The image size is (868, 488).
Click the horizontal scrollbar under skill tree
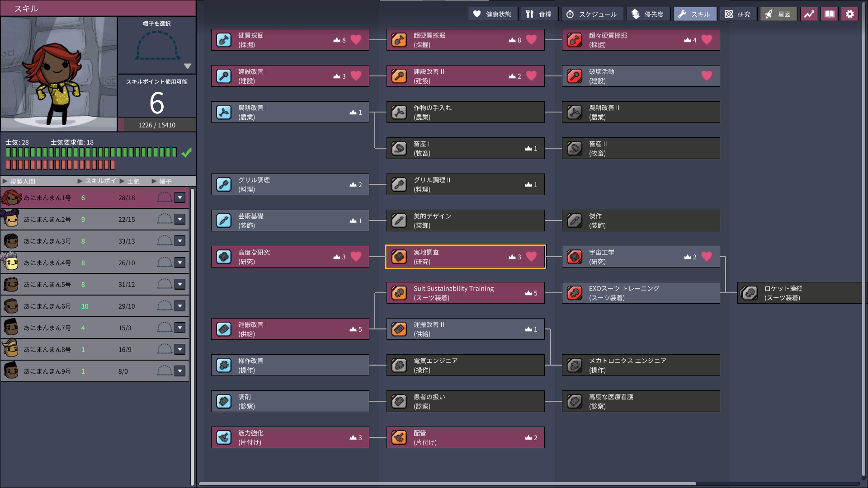click(x=448, y=483)
